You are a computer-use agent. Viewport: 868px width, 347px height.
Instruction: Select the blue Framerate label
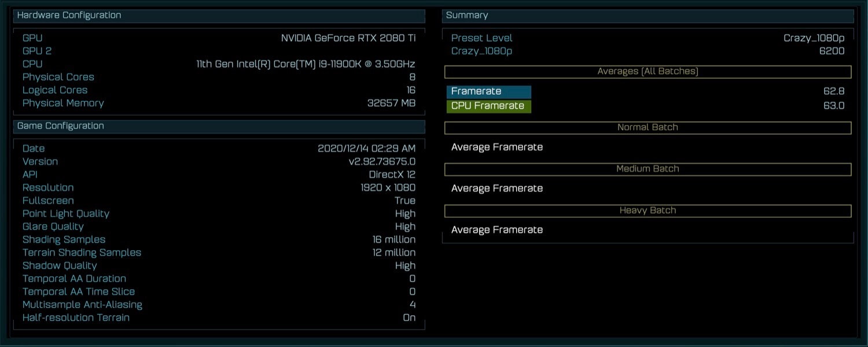(489, 91)
